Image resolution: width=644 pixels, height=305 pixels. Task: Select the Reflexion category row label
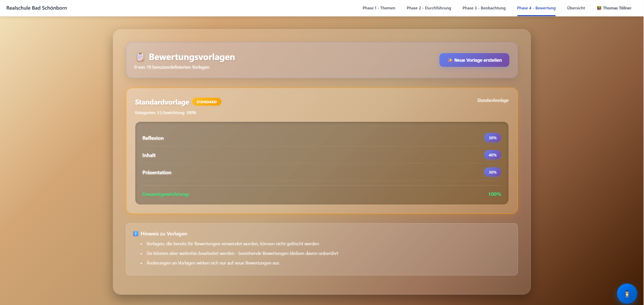pos(153,138)
